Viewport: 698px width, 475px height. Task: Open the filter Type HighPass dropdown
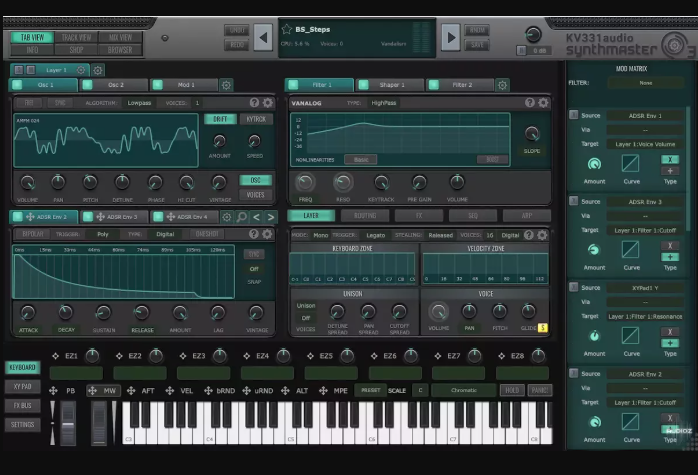(x=384, y=103)
